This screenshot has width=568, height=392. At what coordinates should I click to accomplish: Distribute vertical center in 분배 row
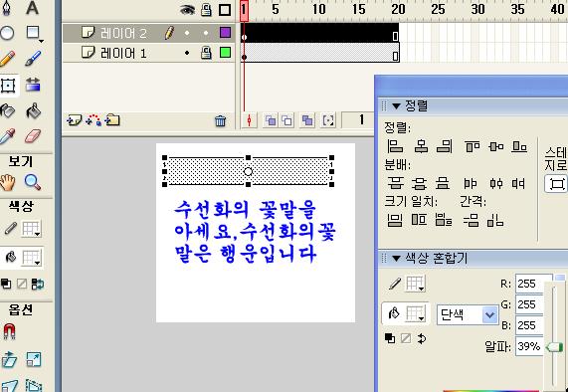(x=420, y=183)
